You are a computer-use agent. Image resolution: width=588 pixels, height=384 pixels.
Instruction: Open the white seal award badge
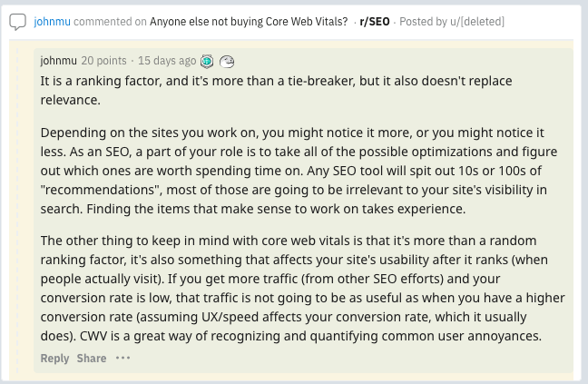click(227, 61)
